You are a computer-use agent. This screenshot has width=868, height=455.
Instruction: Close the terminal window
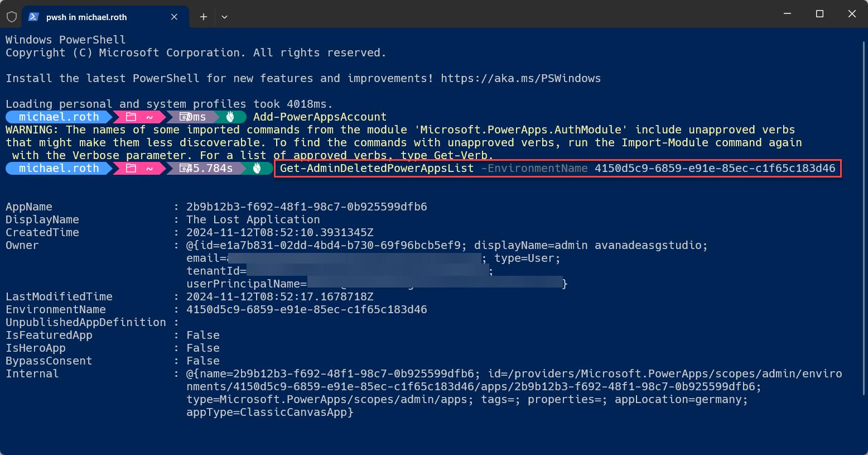[x=852, y=14]
